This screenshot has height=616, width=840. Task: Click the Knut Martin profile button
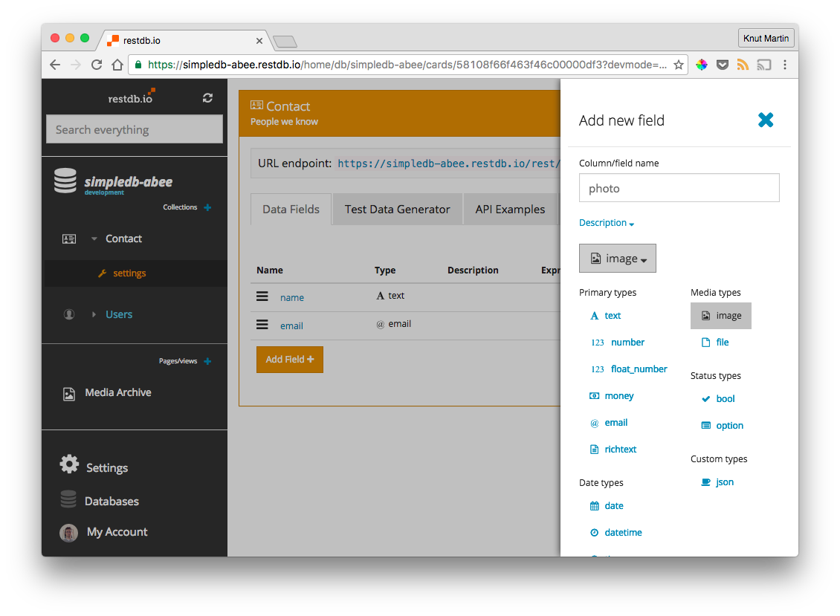tap(766, 39)
